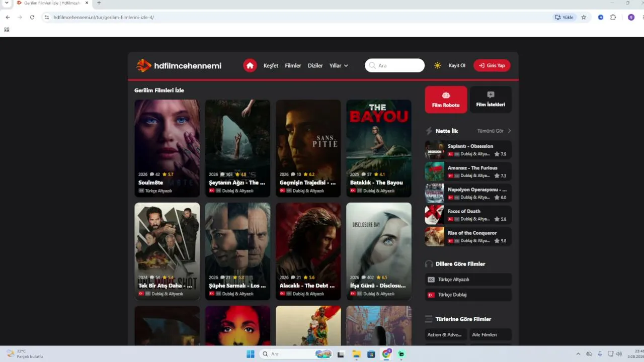
Task: Open the weather widget showing 22°C
Action: point(25,354)
